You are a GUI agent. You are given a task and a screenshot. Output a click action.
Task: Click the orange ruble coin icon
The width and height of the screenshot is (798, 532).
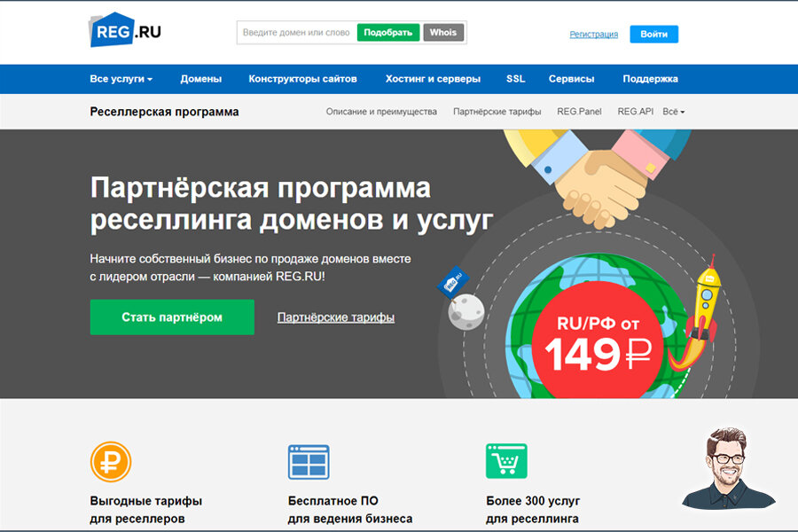click(x=111, y=462)
